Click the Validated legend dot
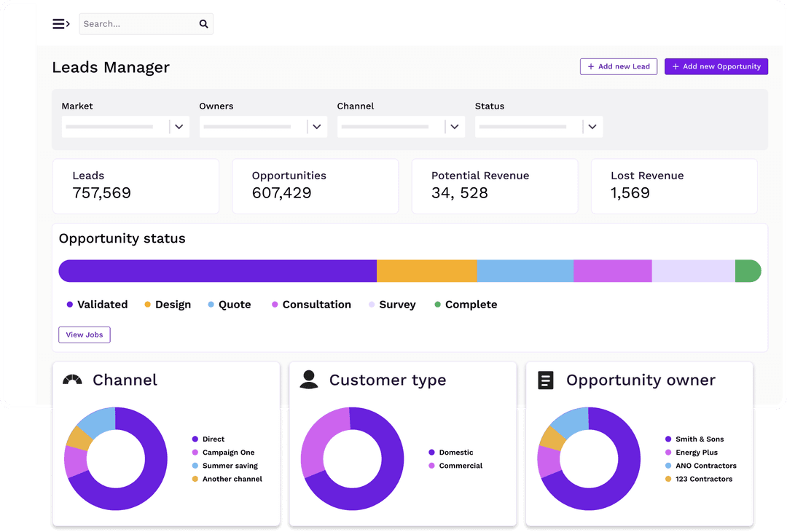Viewport: 787px width, 532px height. tap(70, 305)
